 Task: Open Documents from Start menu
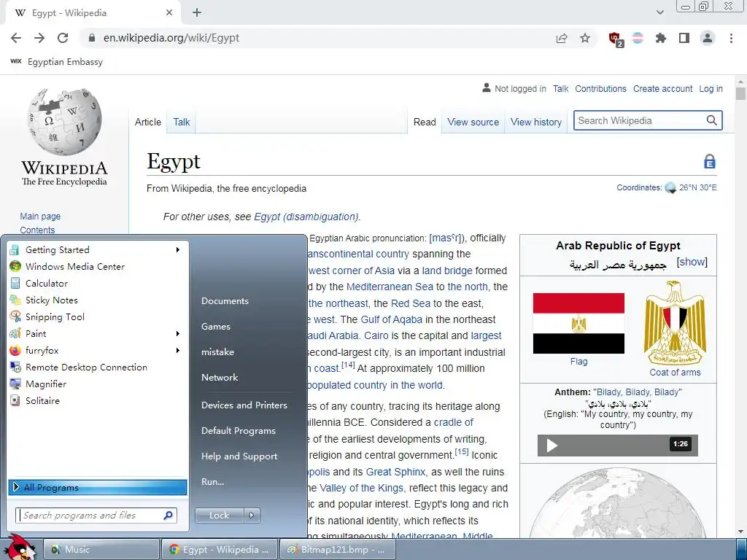pyautogui.click(x=225, y=301)
